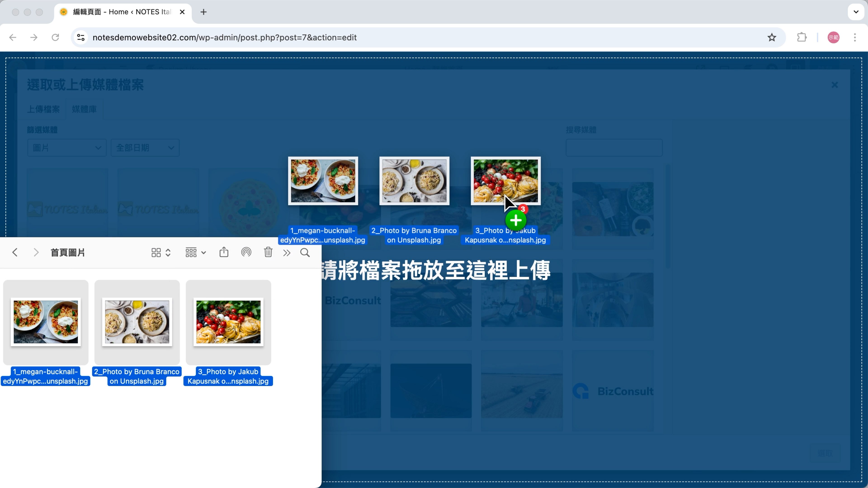Go back in Finder folder history

(15, 253)
